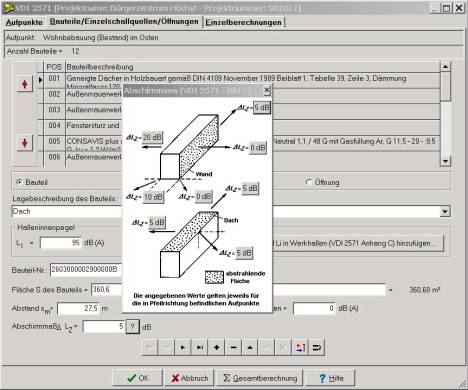
Task: Click the edit record triangle button
Action: click(x=250, y=347)
